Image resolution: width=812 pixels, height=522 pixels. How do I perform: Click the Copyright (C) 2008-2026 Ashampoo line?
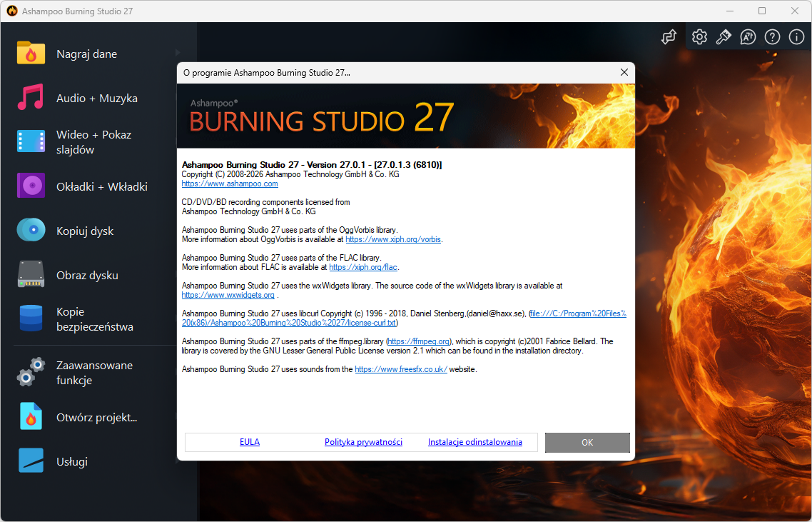pyautogui.click(x=290, y=174)
